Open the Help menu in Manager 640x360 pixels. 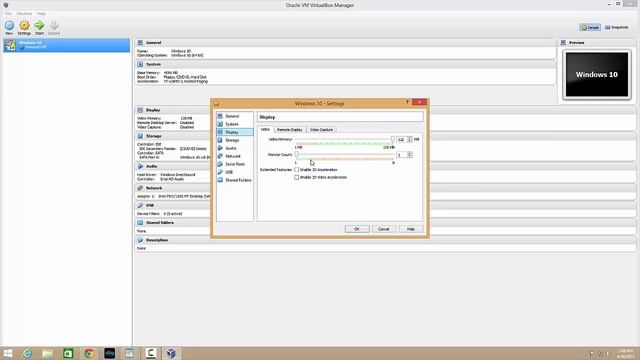click(x=41, y=13)
